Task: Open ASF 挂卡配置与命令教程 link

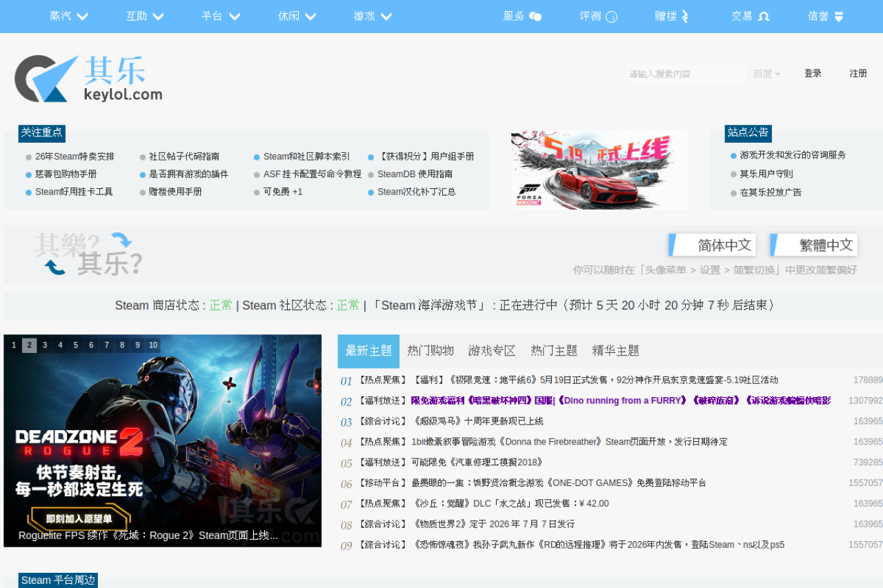Action: [x=312, y=174]
